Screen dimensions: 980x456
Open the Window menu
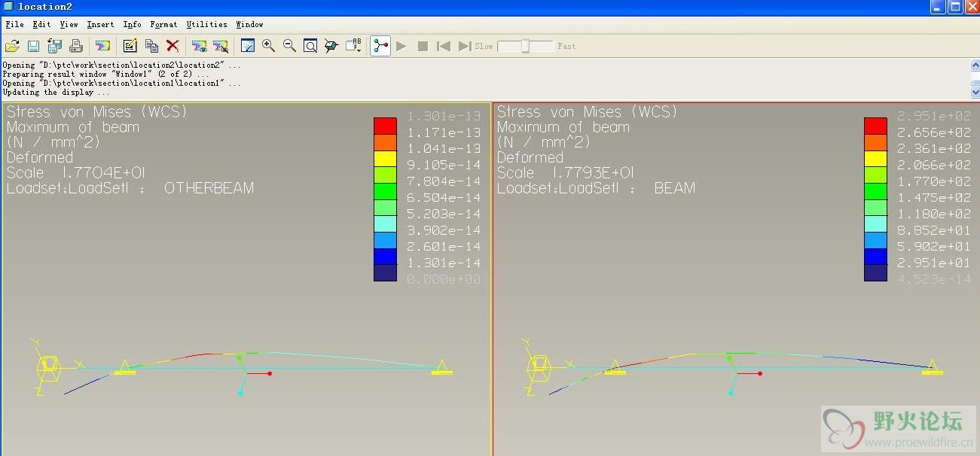tap(249, 25)
